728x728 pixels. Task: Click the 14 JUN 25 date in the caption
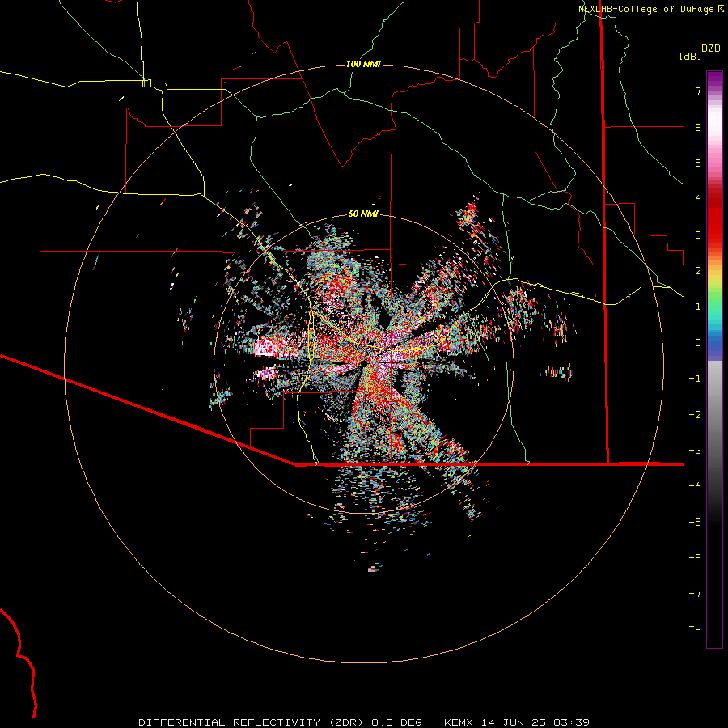[x=513, y=722]
